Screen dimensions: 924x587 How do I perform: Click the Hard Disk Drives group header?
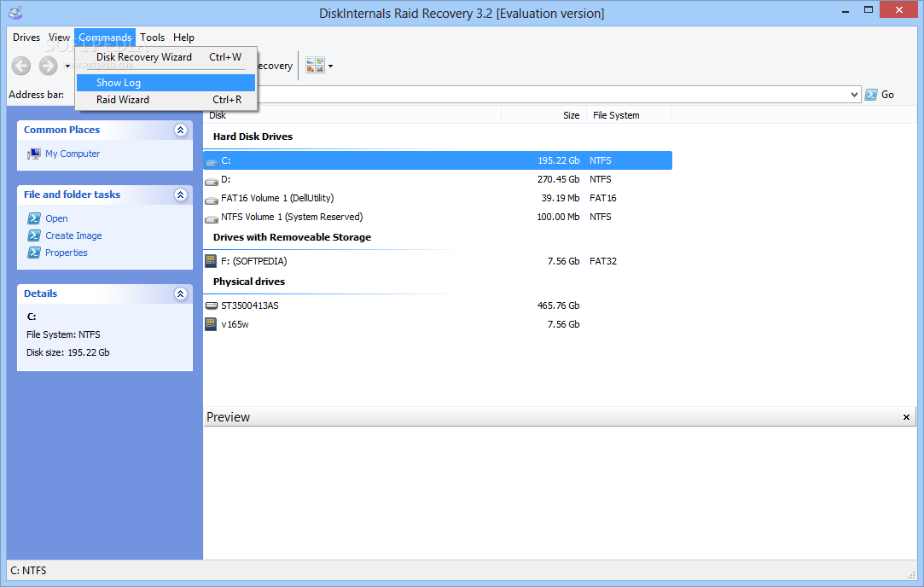point(253,137)
